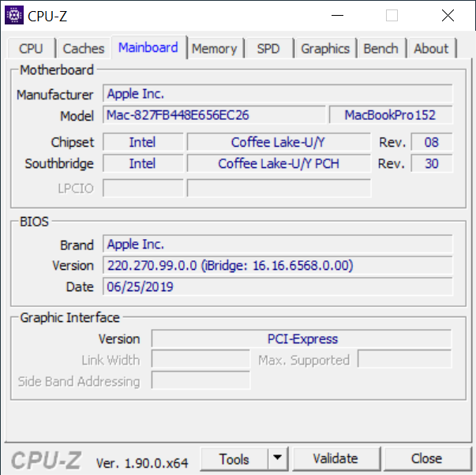Click the empty Max. Supported field
476x475 pixels.
tap(405, 359)
